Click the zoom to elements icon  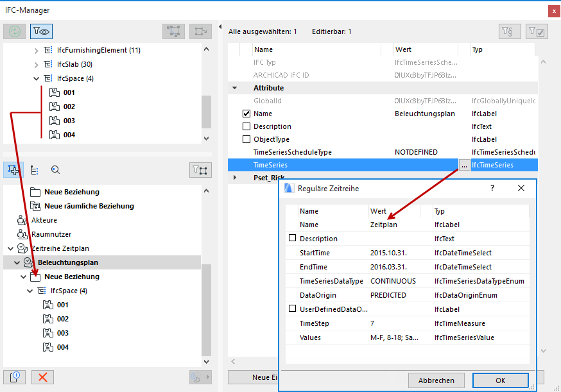pyautogui.click(x=200, y=31)
